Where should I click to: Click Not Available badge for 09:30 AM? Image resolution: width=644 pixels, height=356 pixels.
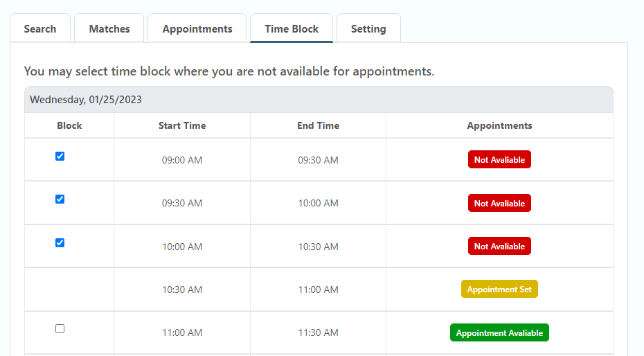point(499,204)
